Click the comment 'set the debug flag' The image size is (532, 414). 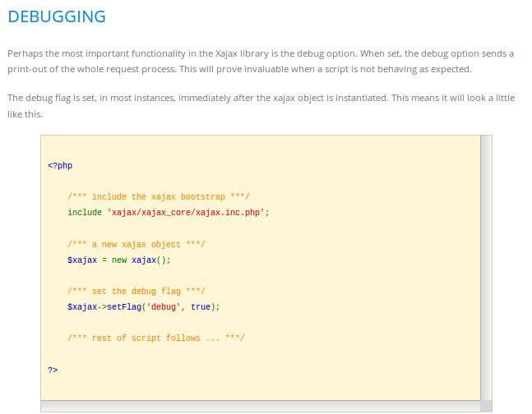(x=136, y=292)
